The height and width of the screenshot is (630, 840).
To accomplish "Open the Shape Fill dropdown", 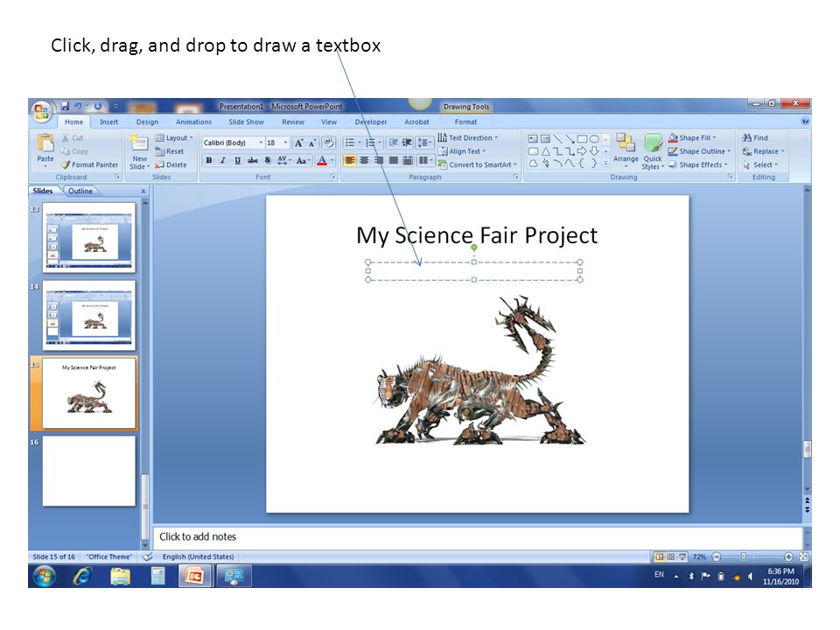I will click(x=692, y=137).
